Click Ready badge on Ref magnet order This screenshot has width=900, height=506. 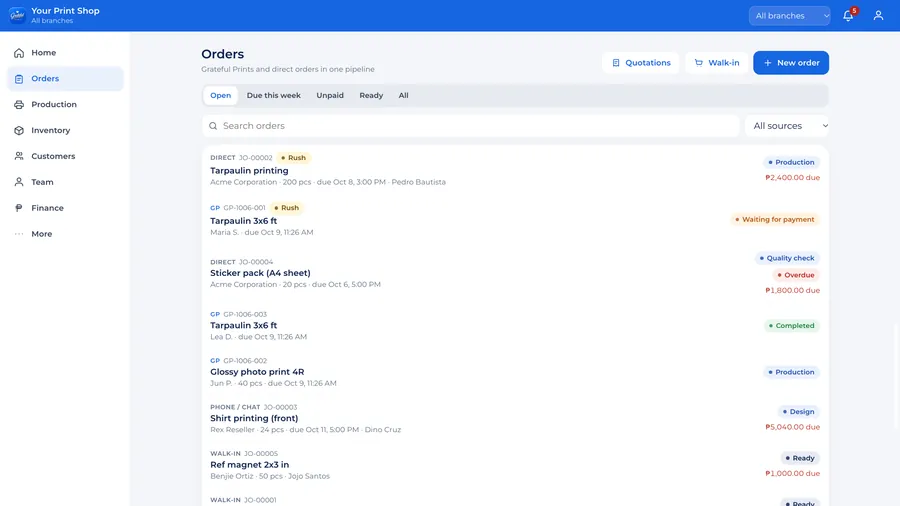[800, 458]
